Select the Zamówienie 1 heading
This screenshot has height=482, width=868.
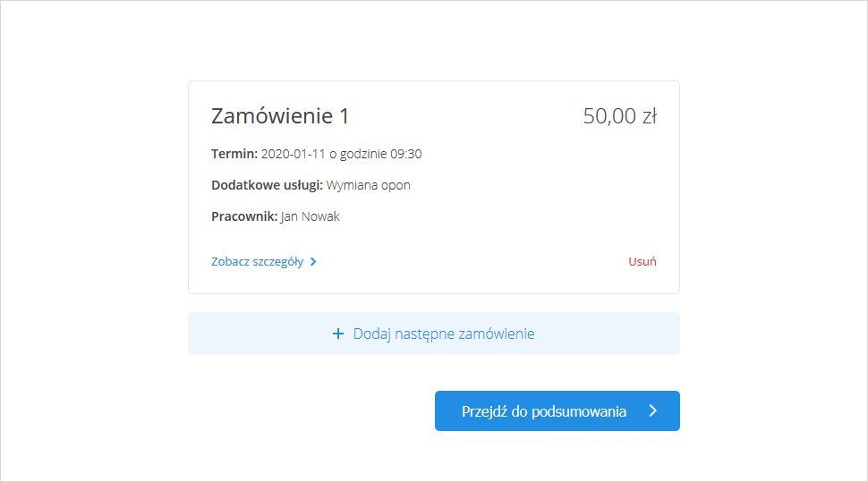280,116
